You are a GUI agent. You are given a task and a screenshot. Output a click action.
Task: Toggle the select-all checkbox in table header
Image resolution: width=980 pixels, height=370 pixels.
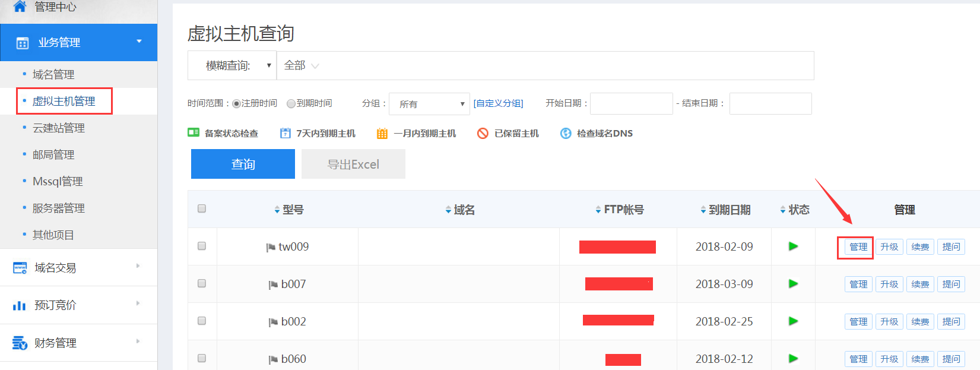tap(202, 208)
